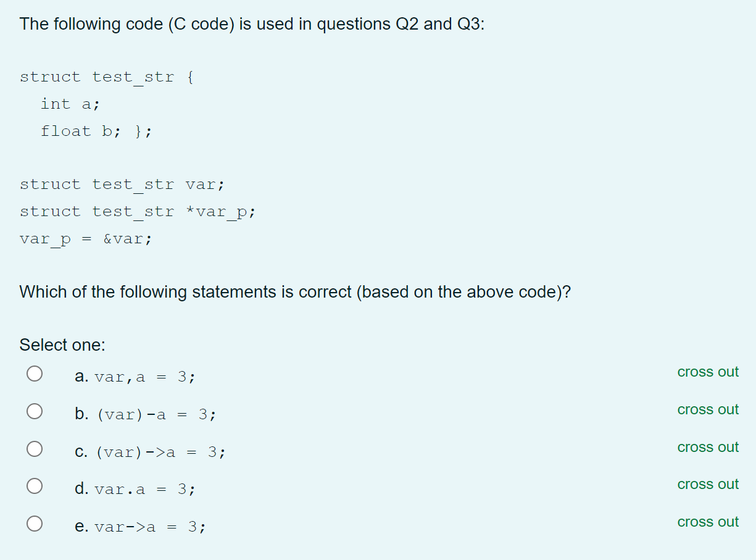This screenshot has width=756, height=560.
Task: Cross out option b
Action: click(x=708, y=409)
